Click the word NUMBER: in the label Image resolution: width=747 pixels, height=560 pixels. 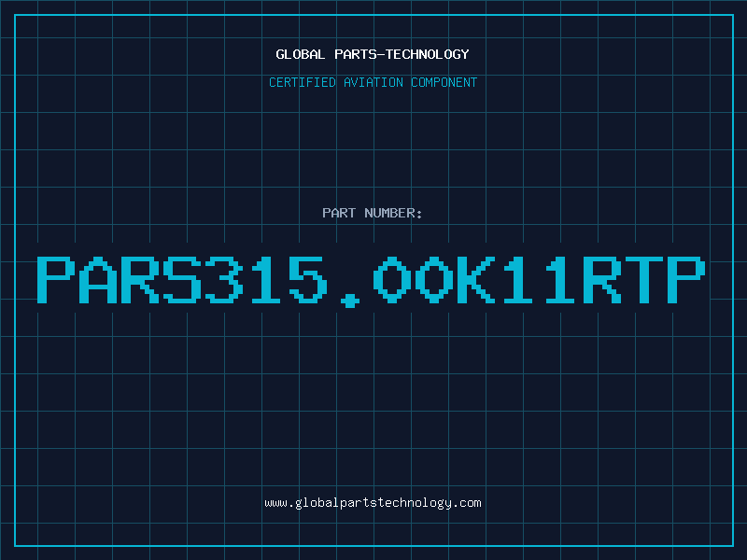393,213
